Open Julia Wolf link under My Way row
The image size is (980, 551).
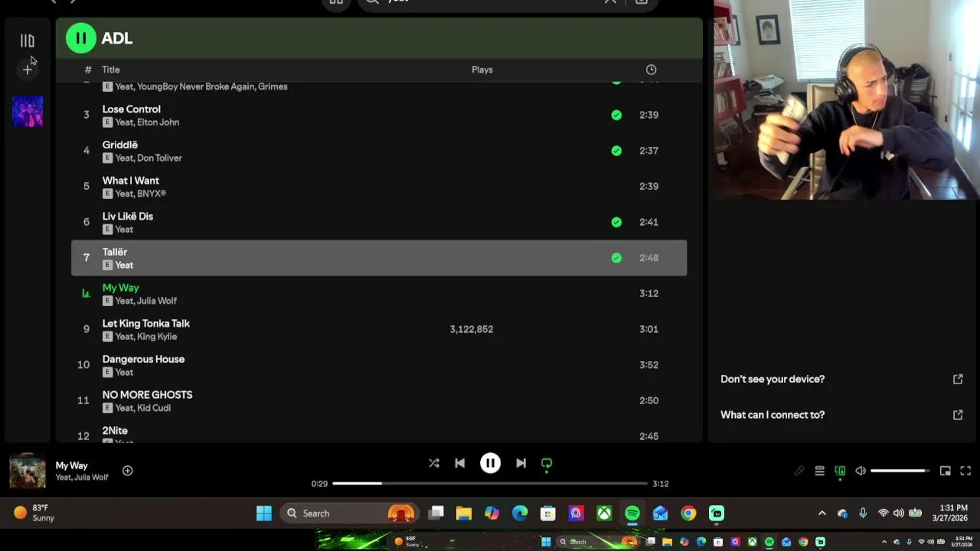(158, 301)
